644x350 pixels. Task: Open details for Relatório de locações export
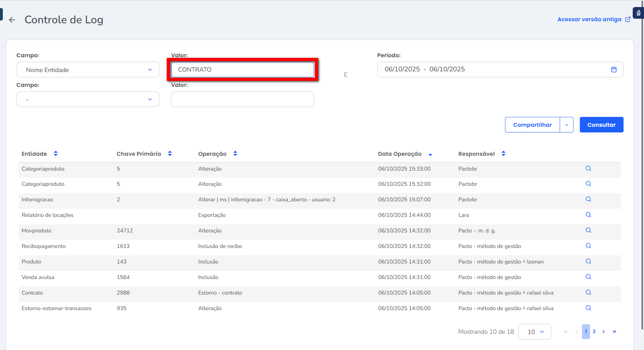click(x=588, y=215)
